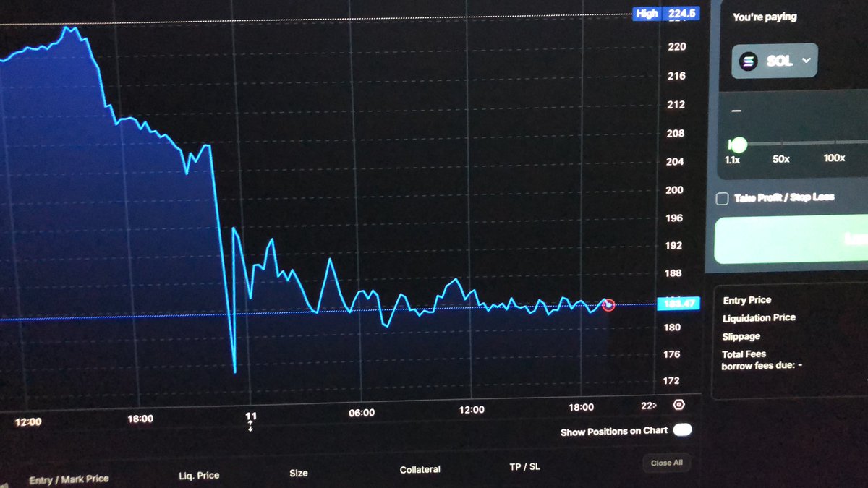Click the Collateral column header
This screenshot has height=488, width=868.
tap(420, 469)
